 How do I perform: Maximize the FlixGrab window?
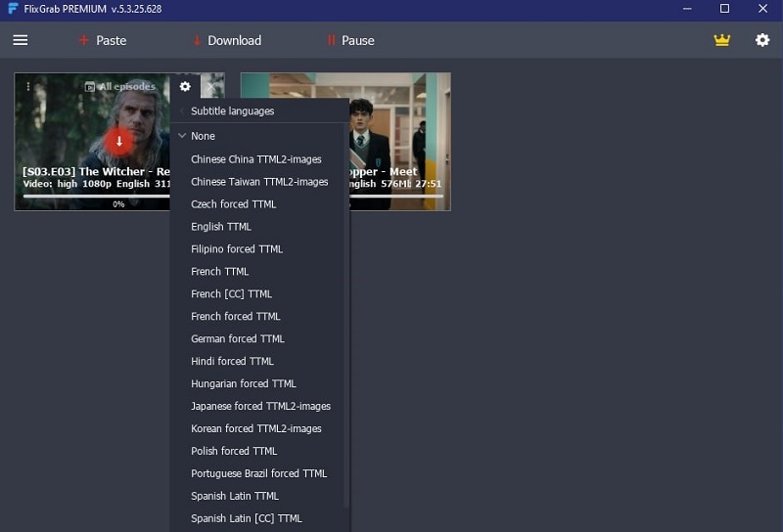pos(724,9)
